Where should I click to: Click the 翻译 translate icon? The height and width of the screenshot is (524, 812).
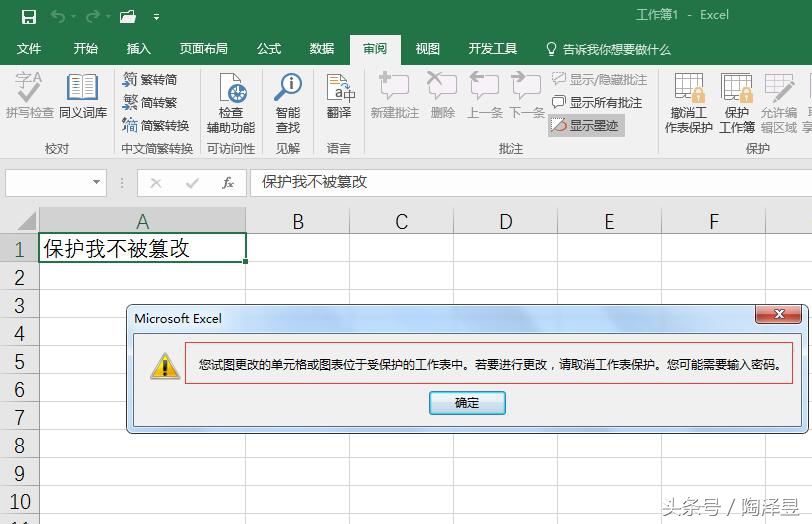339,95
